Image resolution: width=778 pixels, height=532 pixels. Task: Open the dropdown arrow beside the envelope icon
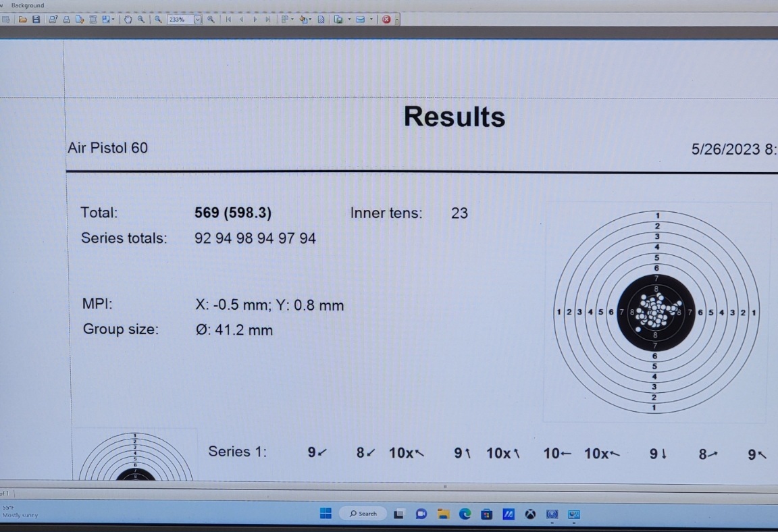(x=371, y=20)
